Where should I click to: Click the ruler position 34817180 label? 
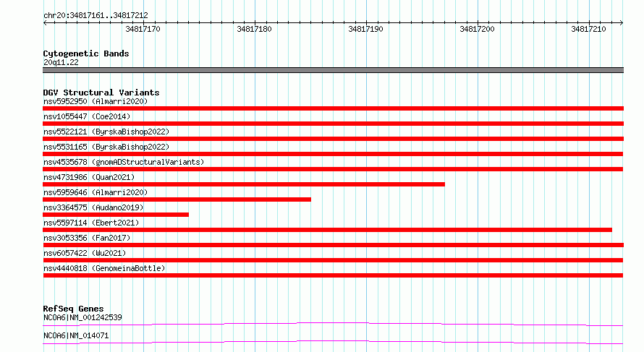tap(254, 29)
